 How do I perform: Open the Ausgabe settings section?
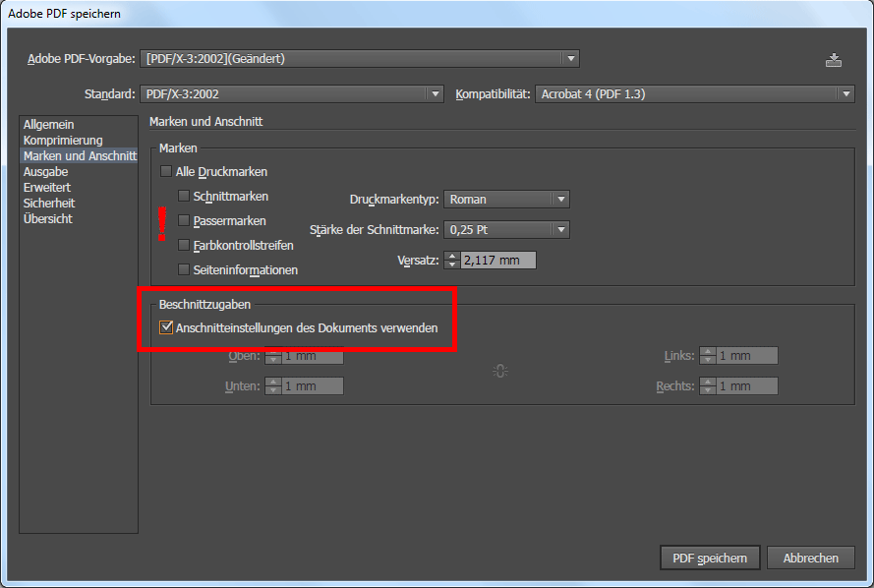pos(45,172)
